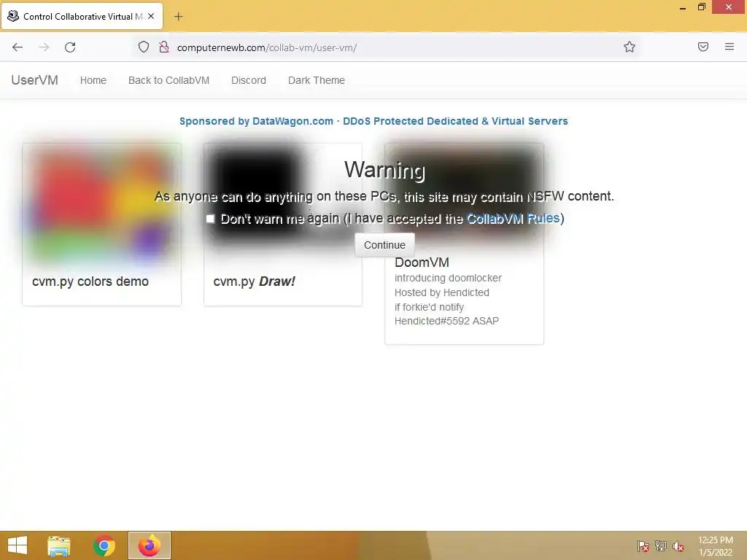
Task: Open the UserVM brand link
Action: (x=35, y=80)
